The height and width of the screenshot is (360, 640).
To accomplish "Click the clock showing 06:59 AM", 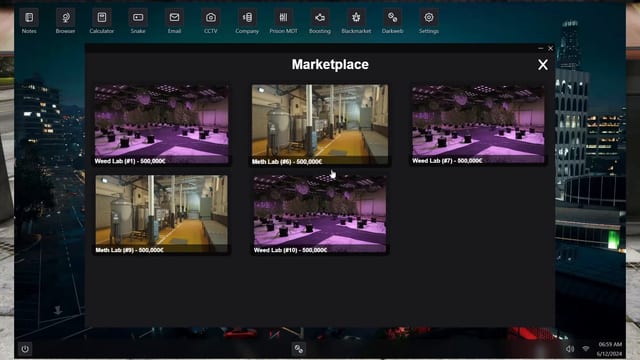I will click(x=610, y=344).
